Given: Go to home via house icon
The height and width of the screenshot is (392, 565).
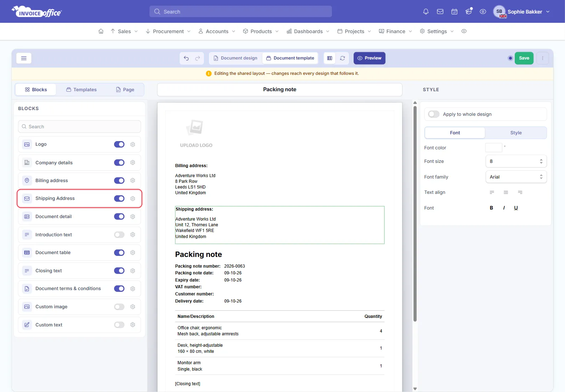Looking at the screenshot, I should 101,31.
